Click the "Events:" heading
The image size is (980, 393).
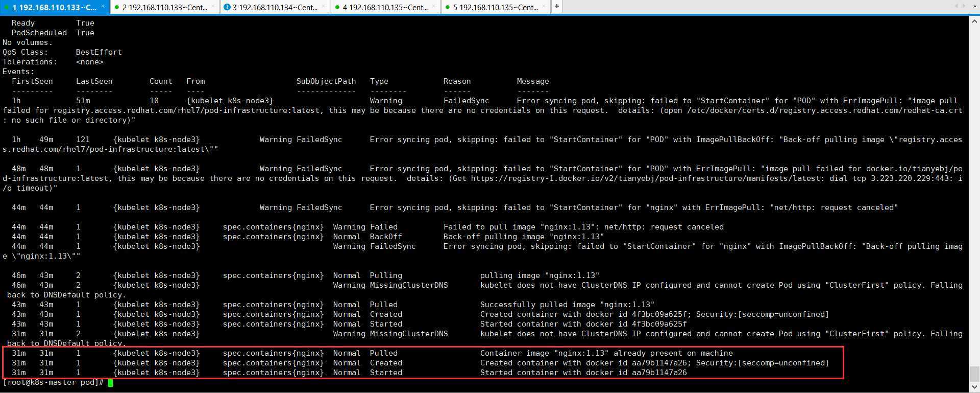tap(18, 72)
